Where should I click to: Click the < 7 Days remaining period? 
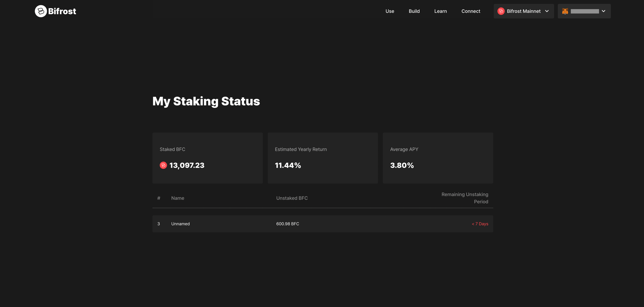(480, 224)
